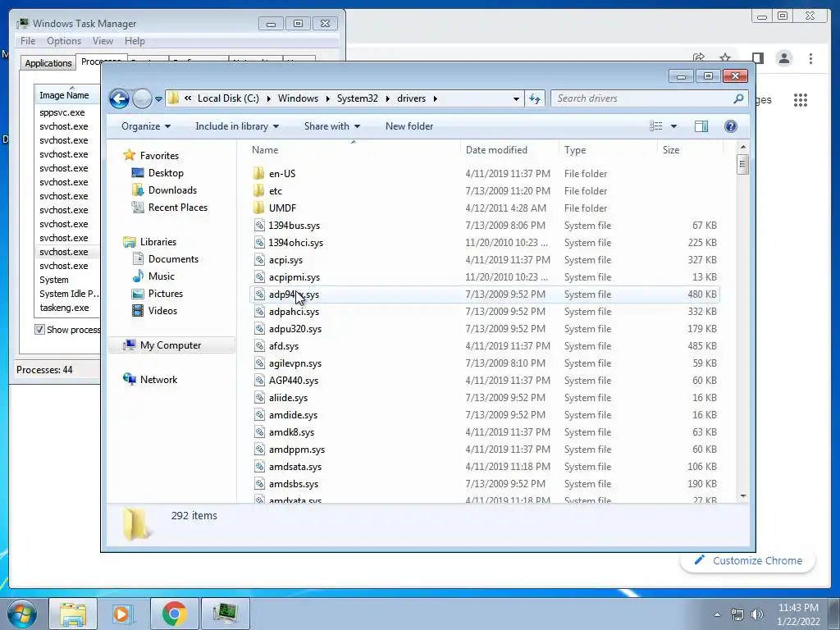The image size is (840, 630).
Task: Select the acpi.sys file icon
Action: click(x=259, y=260)
